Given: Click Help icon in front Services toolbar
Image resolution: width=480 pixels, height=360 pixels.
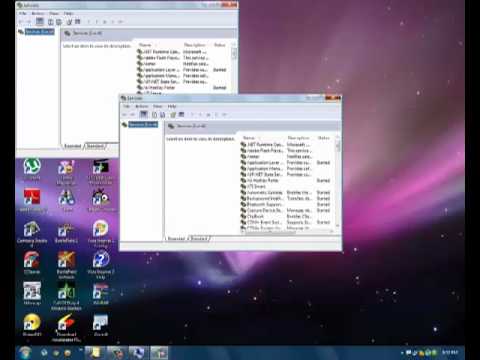Looking at the screenshot, I should [173, 115].
